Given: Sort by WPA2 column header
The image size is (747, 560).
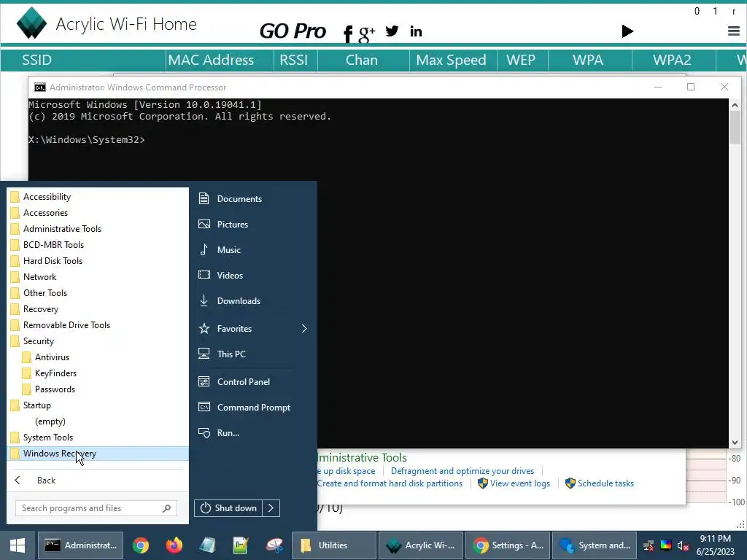Looking at the screenshot, I should 672,60.
